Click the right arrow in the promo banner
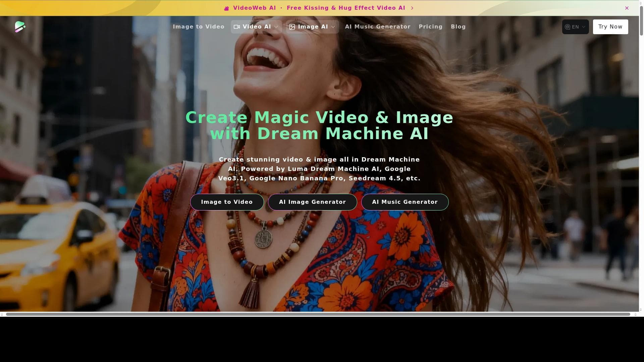644x362 pixels. coord(412,8)
